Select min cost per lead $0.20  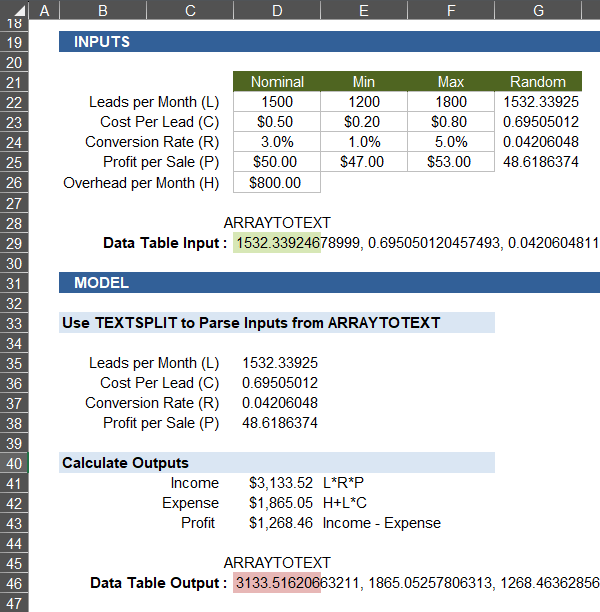(x=364, y=122)
